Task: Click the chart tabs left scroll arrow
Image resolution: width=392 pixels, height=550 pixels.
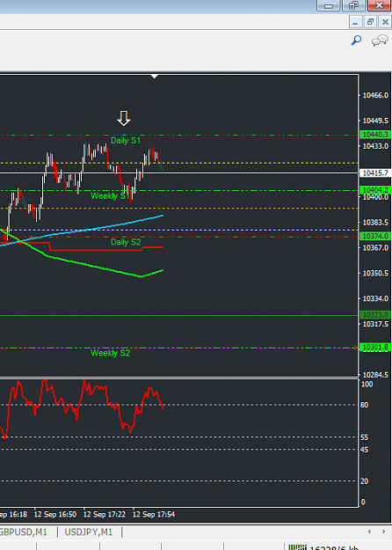Action: pyautogui.click(x=369, y=532)
